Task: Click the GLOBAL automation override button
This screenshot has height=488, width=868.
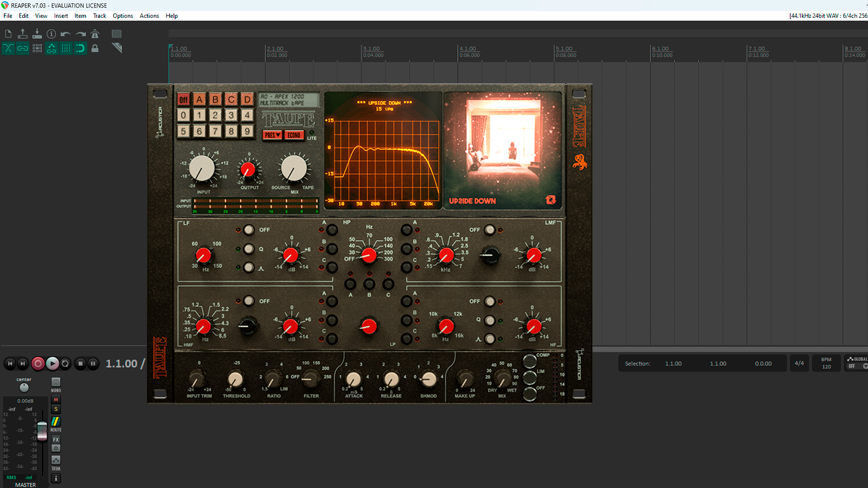Action: pos(857,363)
